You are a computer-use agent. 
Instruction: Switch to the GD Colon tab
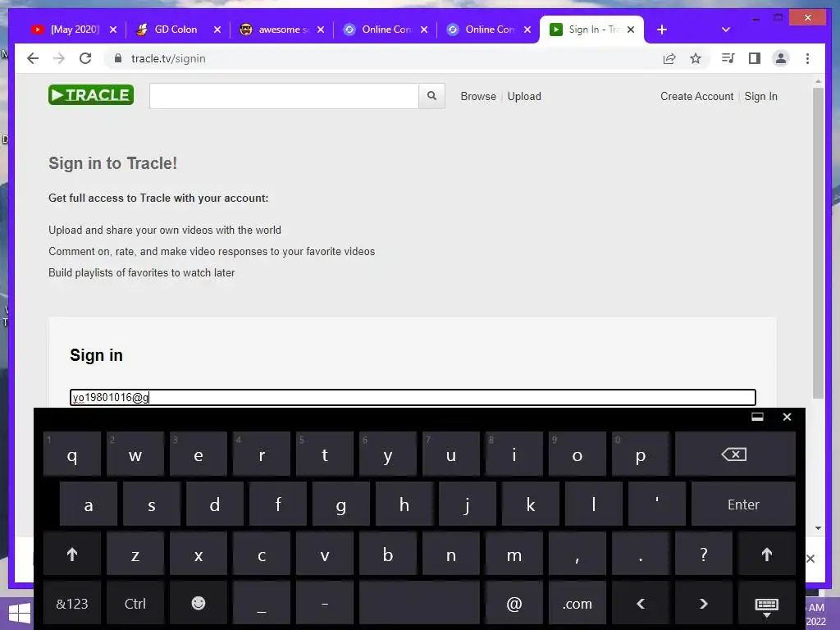(176, 30)
